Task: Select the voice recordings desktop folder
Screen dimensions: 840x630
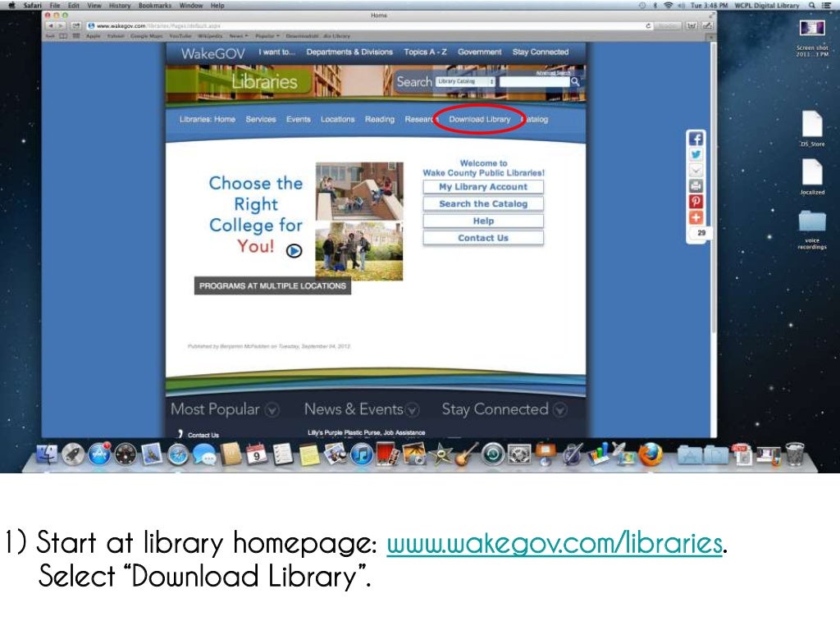Action: (812, 230)
